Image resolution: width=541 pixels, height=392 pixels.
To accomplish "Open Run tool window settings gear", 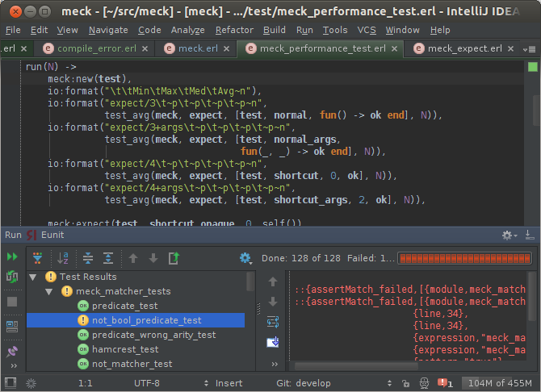I will (509, 236).
